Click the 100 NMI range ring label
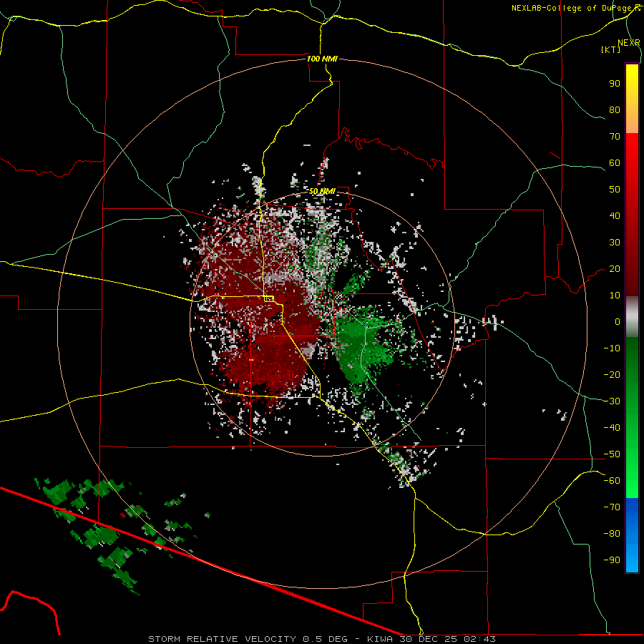Image resolution: width=644 pixels, height=644 pixels. [x=322, y=59]
